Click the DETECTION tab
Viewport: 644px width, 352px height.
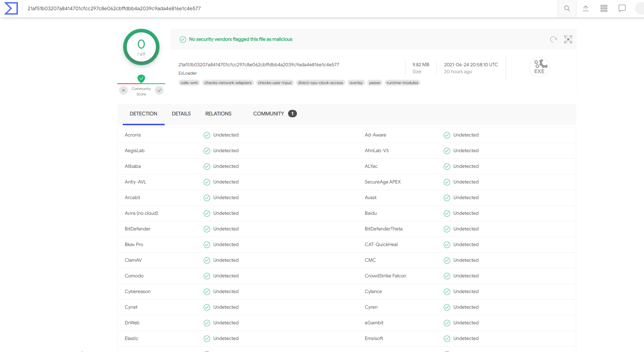pos(144,114)
